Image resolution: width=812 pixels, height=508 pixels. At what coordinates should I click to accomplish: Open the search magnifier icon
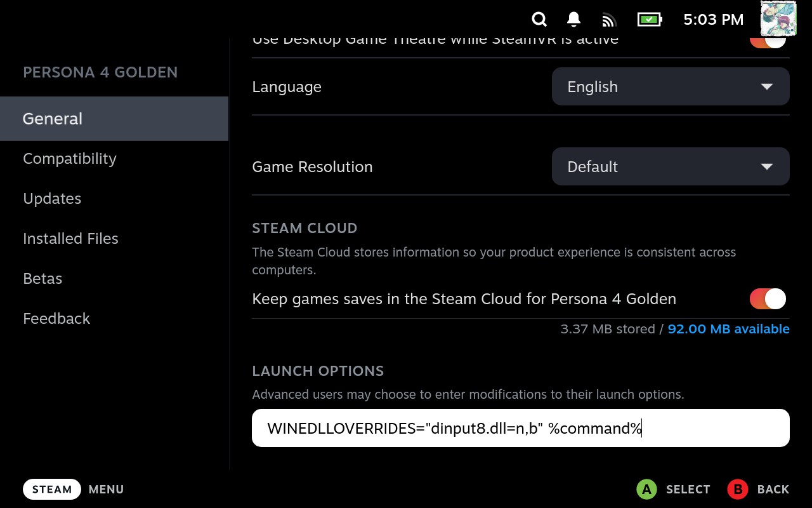pos(539,20)
